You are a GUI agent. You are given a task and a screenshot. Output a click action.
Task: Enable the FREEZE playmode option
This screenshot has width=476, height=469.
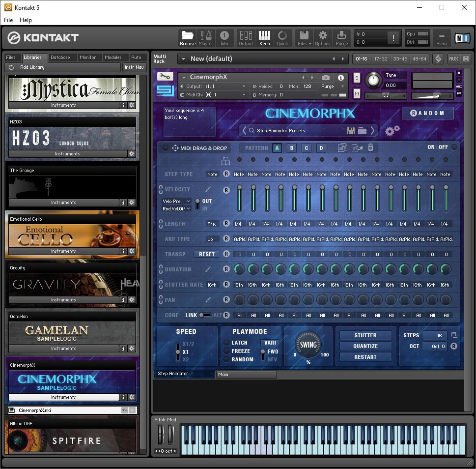coord(226,351)
